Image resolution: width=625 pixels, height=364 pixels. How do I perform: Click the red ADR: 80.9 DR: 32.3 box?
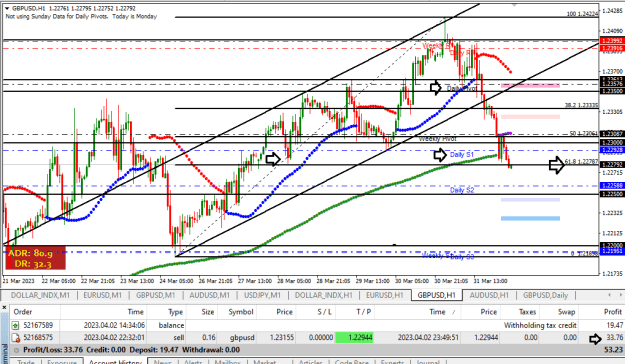click(35, 258)
